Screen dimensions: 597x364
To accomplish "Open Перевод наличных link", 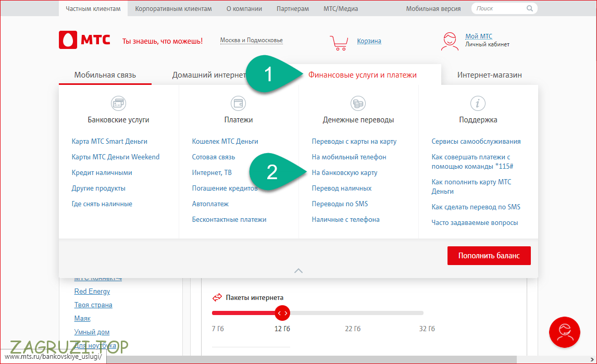I will coord(342,188).
